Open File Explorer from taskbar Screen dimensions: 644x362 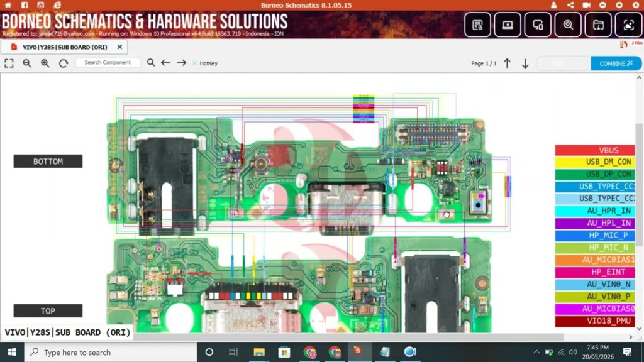(x=258, y=352)
